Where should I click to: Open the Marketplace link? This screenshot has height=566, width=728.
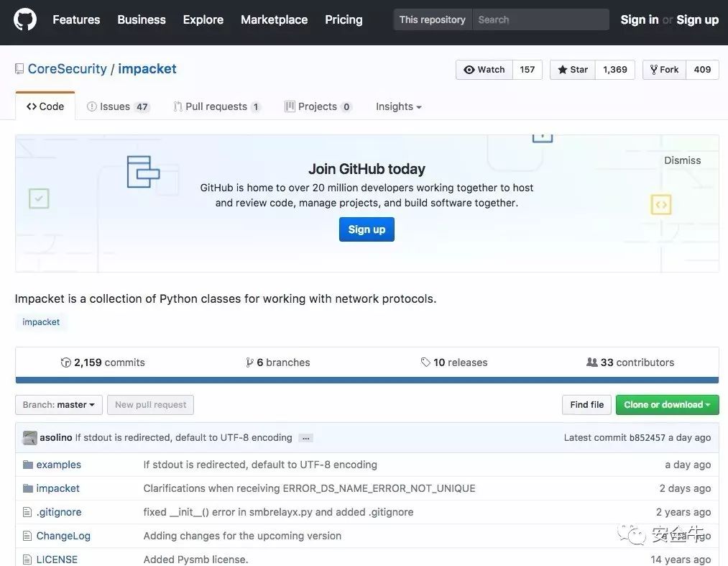click(274, 19)
